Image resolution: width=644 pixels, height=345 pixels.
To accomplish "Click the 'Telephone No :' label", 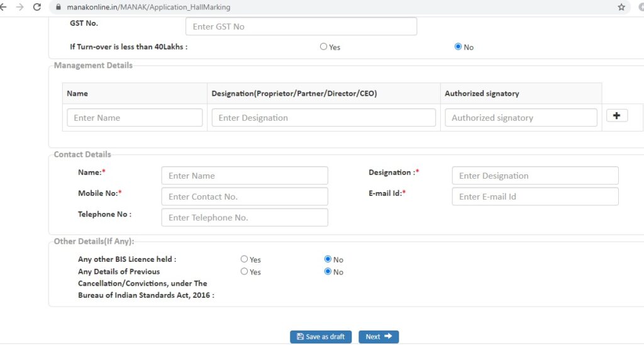I will (x=105, y=214).
